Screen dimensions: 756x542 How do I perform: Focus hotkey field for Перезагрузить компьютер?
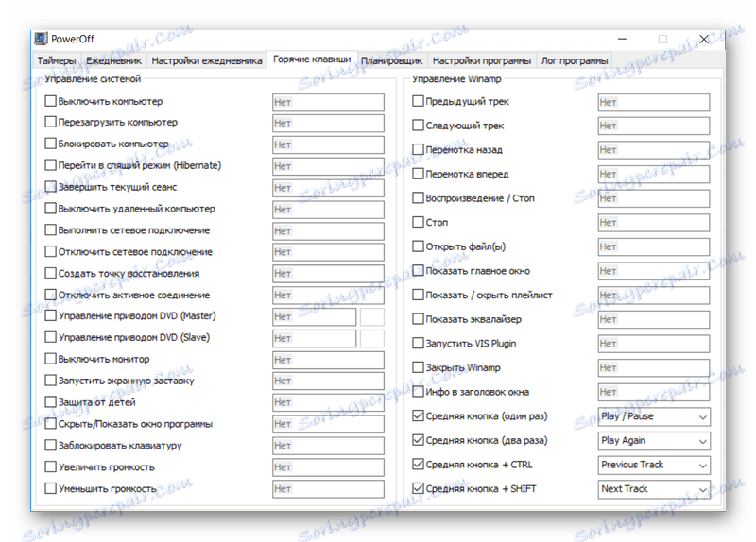click(328, 124)
